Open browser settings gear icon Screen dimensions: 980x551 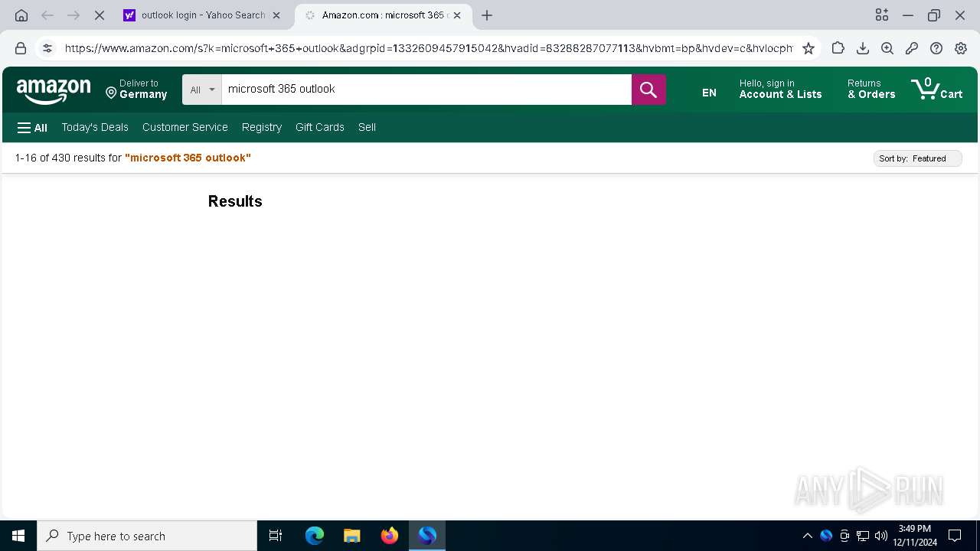click(961, 48)
